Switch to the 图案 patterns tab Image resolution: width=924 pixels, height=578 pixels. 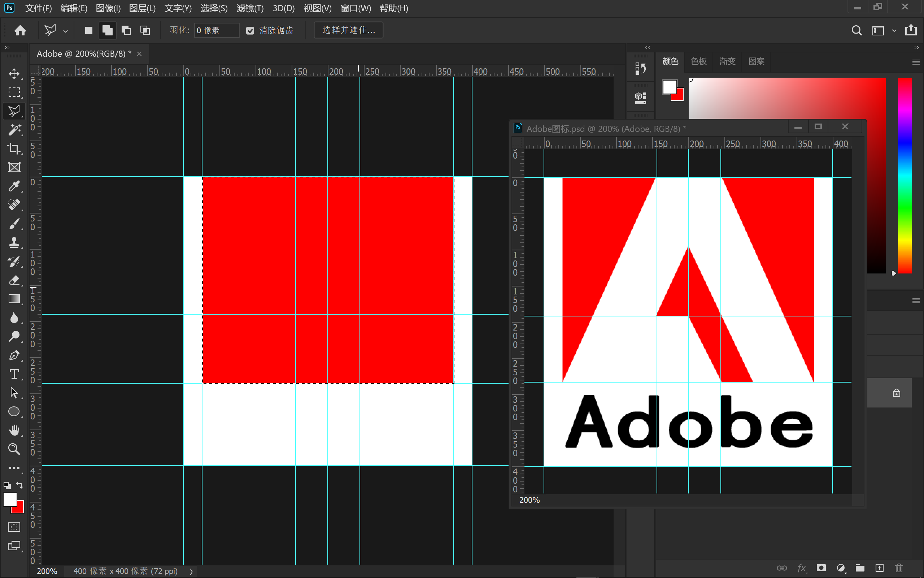[756, 61]
